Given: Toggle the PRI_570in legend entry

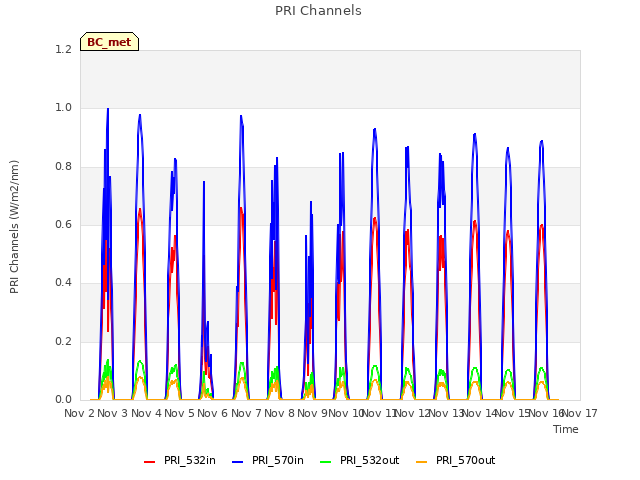Looking at the screenshot, I should point(268,461).
